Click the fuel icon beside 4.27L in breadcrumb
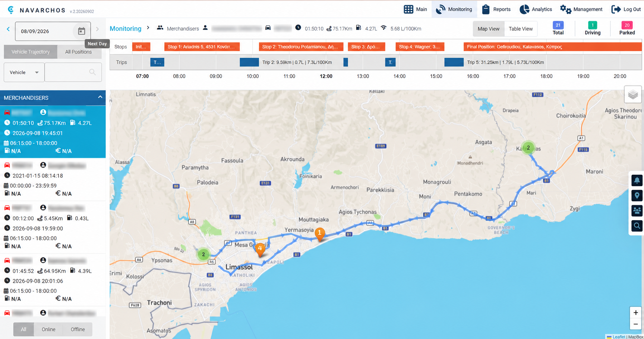This screenshot has height=339, width=644. click(359, 28)
